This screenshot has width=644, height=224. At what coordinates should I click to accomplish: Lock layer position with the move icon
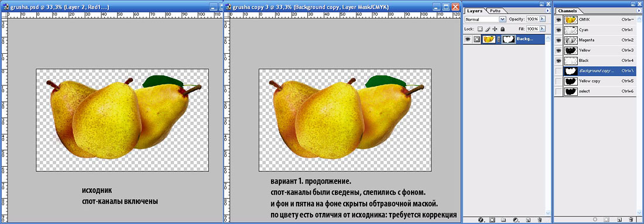[x=495, y=29]
